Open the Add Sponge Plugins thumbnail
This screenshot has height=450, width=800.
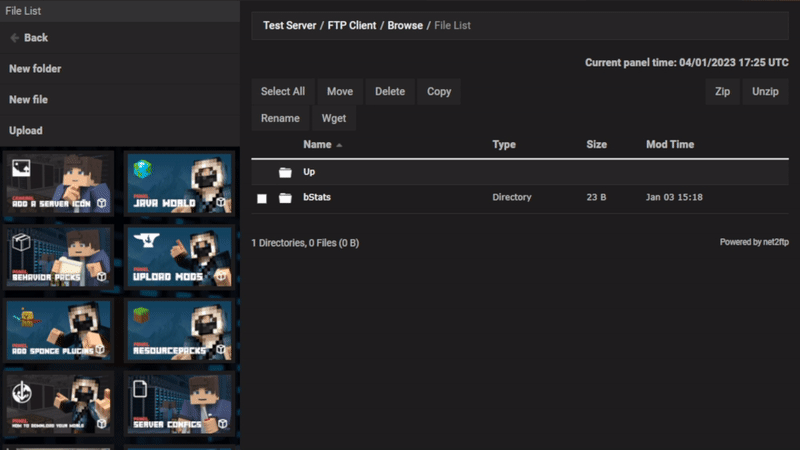59,330
